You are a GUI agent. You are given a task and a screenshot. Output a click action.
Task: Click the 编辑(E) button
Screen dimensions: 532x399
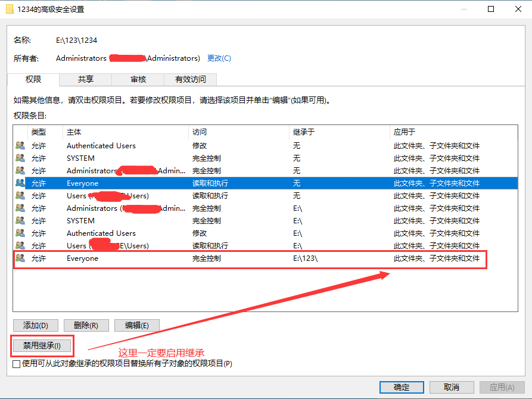(x=137, y=325)
